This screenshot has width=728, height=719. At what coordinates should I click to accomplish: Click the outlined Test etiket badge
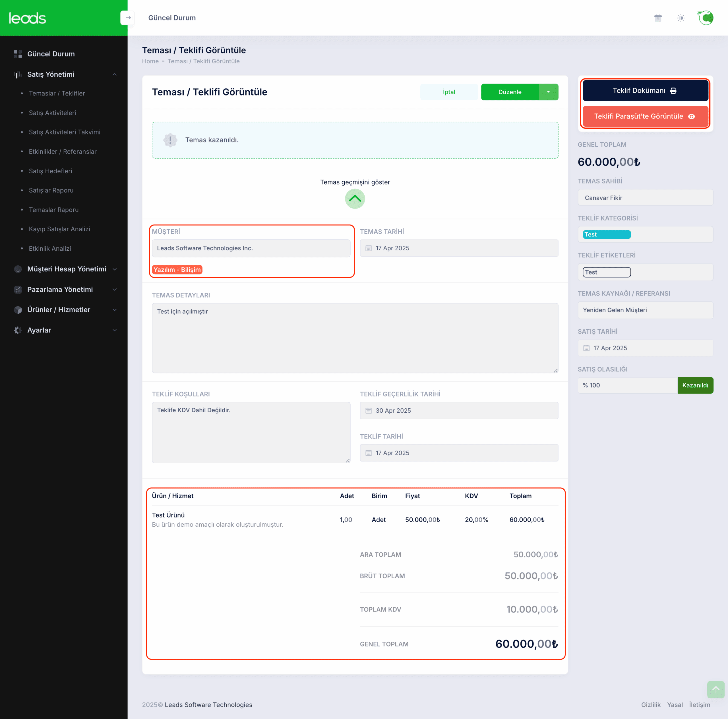point(607,272)
